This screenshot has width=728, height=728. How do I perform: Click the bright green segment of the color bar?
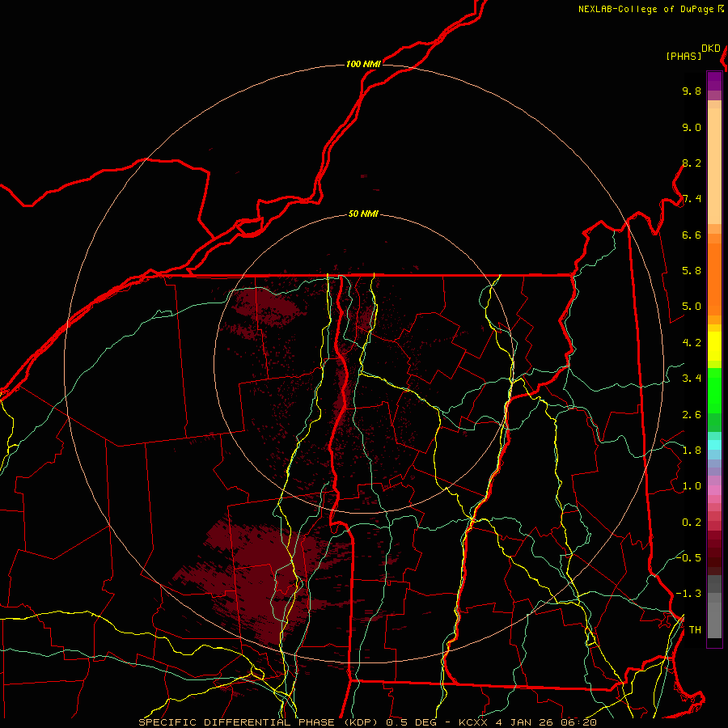[x=714, y=390]
